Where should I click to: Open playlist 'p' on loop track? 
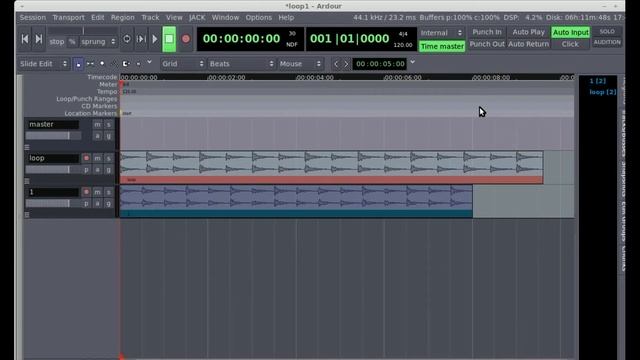pos(86,169)
